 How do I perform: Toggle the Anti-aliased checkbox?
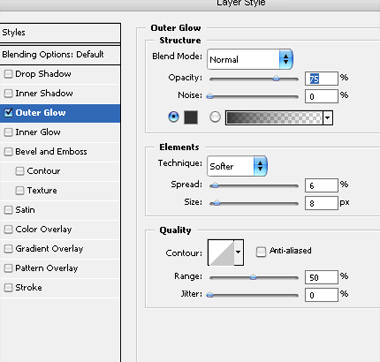(261, 252)
